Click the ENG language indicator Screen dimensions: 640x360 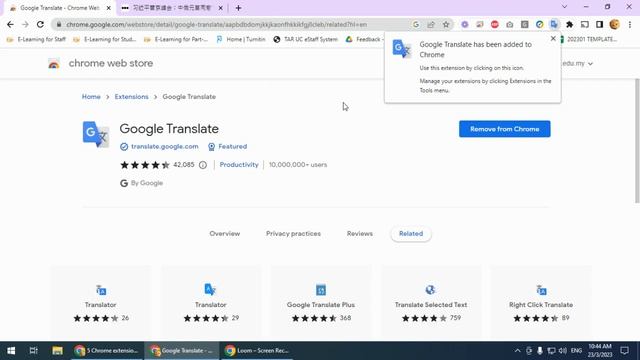[x=576, y=351]
